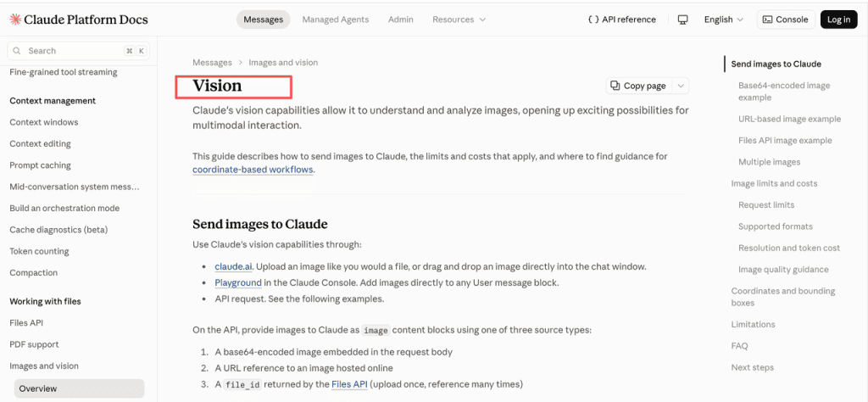
Task: Open Files API in sidebar
Action: pos(26,323)
